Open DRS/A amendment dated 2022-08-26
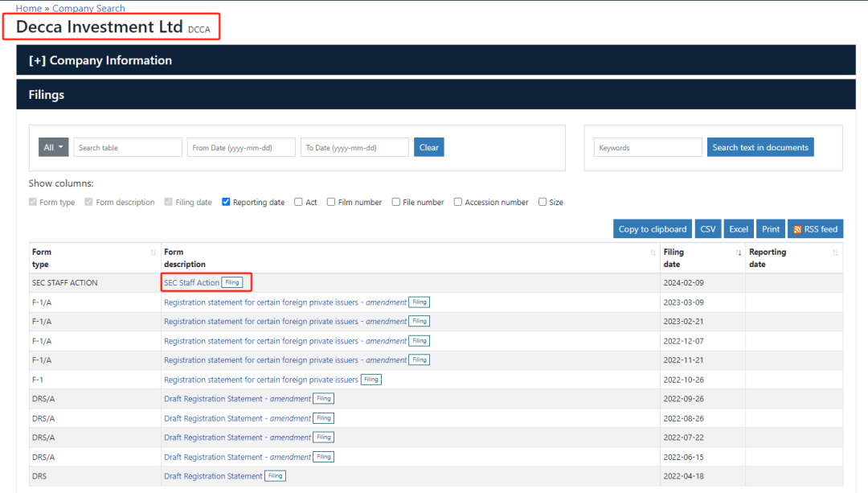The height and width of the screenshot is (493, 868). (237, 419)
